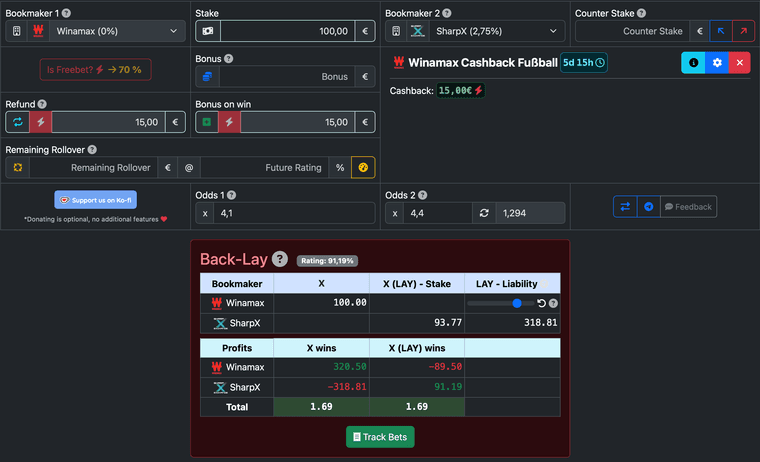
Task: Click the blue up-left arrow by Counter Stake
Action: [x=720, y=31]
